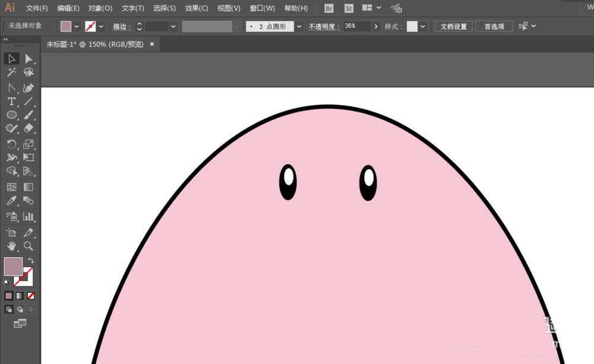
Task: Select the Free Transform tool
Action: pyautogui.click(x=29, y=157)
